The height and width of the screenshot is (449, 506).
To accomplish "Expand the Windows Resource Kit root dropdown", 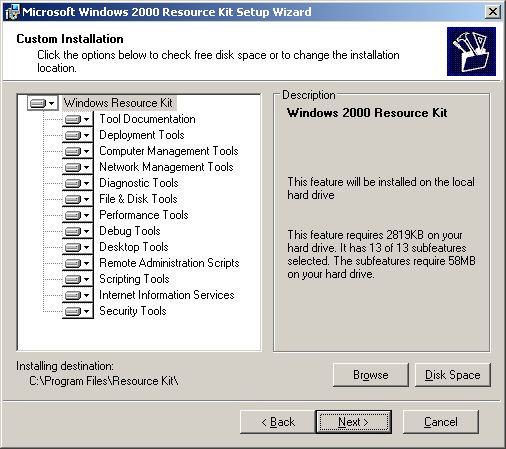I will (43, 103).
